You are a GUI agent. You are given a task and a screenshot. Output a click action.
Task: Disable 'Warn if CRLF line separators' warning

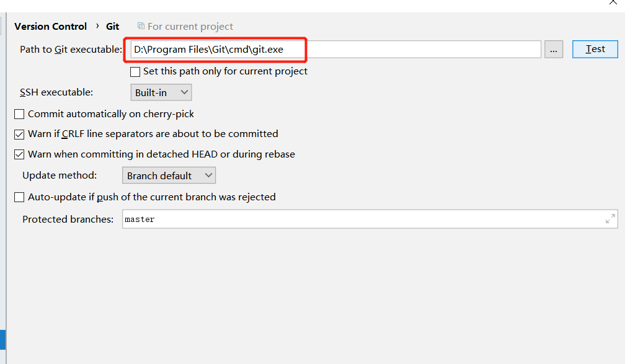click(19, 133)
